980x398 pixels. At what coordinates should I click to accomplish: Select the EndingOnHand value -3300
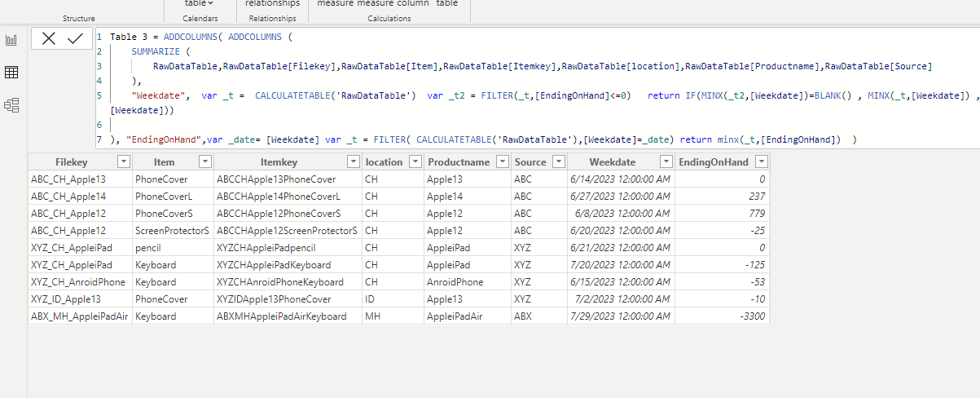[722, 316]
